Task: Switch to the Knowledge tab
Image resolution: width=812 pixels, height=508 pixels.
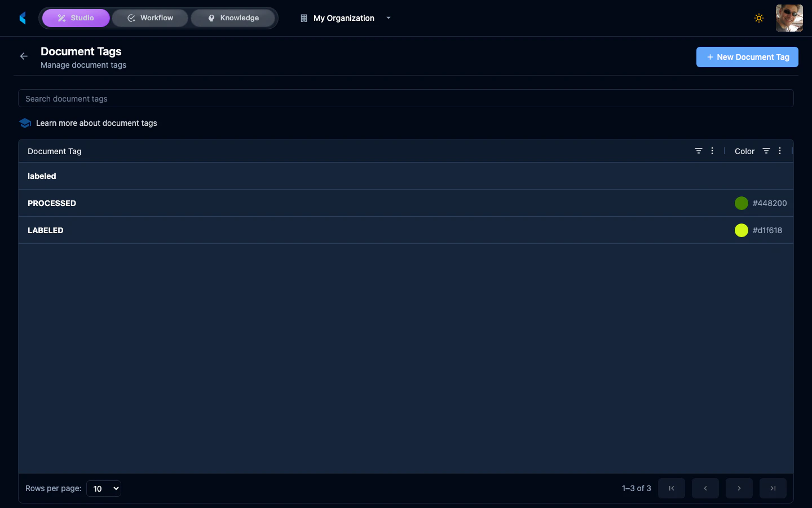Action: (x=233, y=17)
